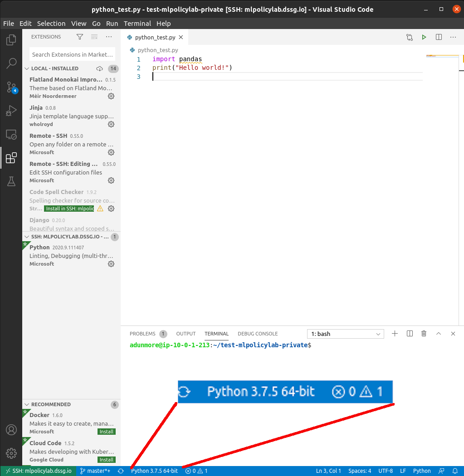Install the Docker extension

point(107,432)
